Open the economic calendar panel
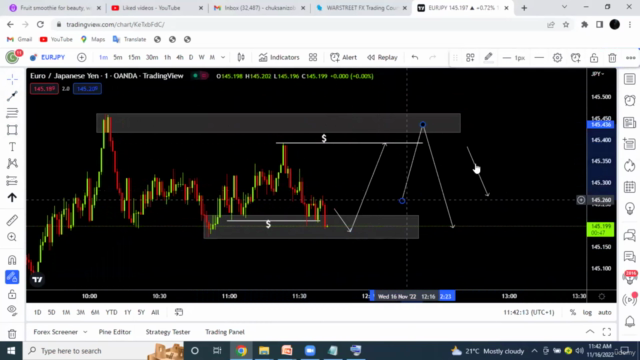Viewport: 640px width, 360px height. coord(630,187)
